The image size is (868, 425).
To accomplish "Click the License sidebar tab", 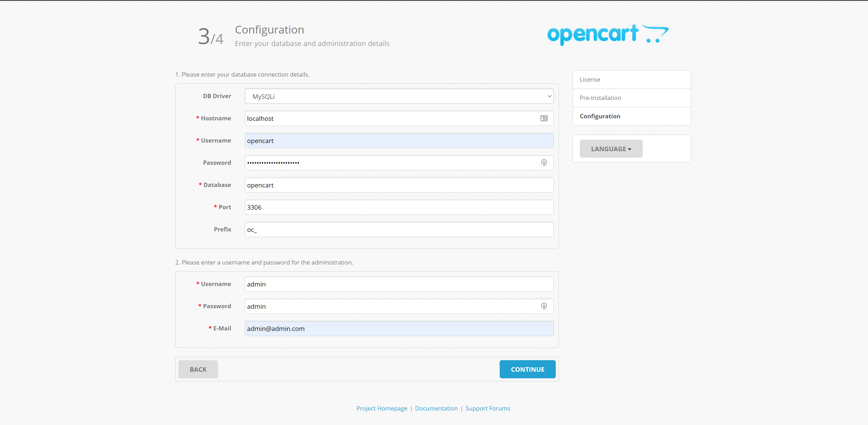I will point(631,79).
